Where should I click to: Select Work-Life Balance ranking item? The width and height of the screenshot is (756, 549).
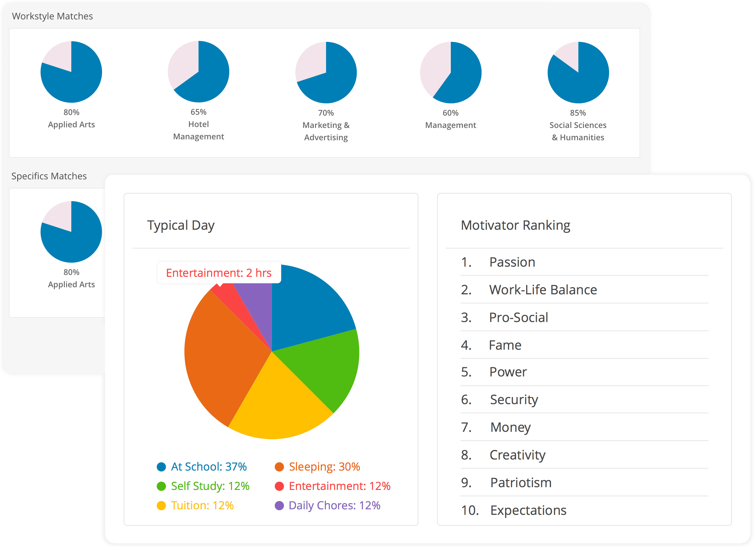[x=543, y=290]
